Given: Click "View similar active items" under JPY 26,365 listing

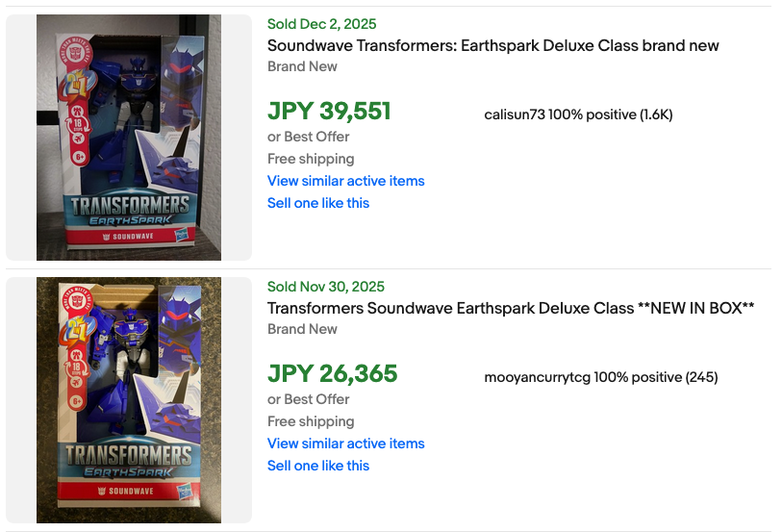Looking at the screenshot, I should point(345,443).
